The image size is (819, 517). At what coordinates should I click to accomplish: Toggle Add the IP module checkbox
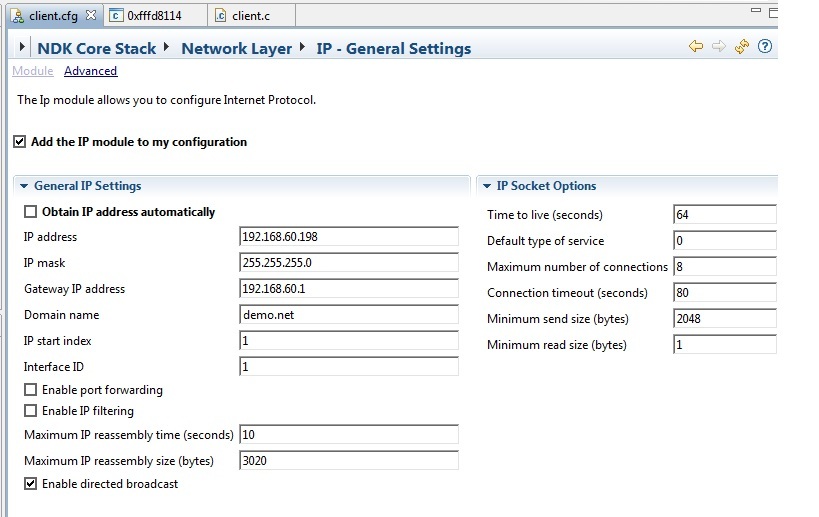19,142
